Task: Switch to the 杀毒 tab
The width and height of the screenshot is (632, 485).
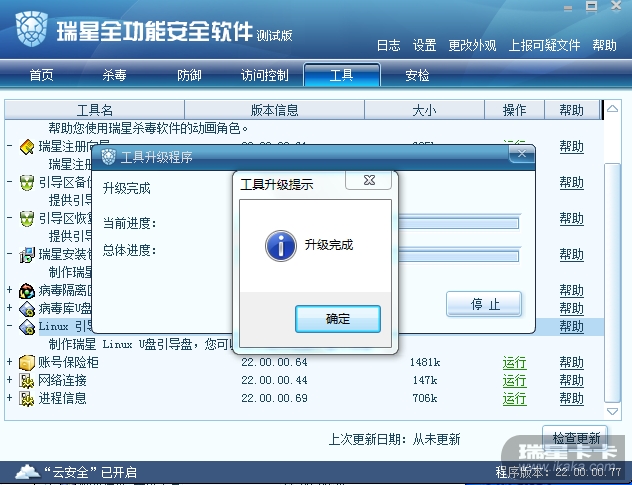Action: coord(114,75)
